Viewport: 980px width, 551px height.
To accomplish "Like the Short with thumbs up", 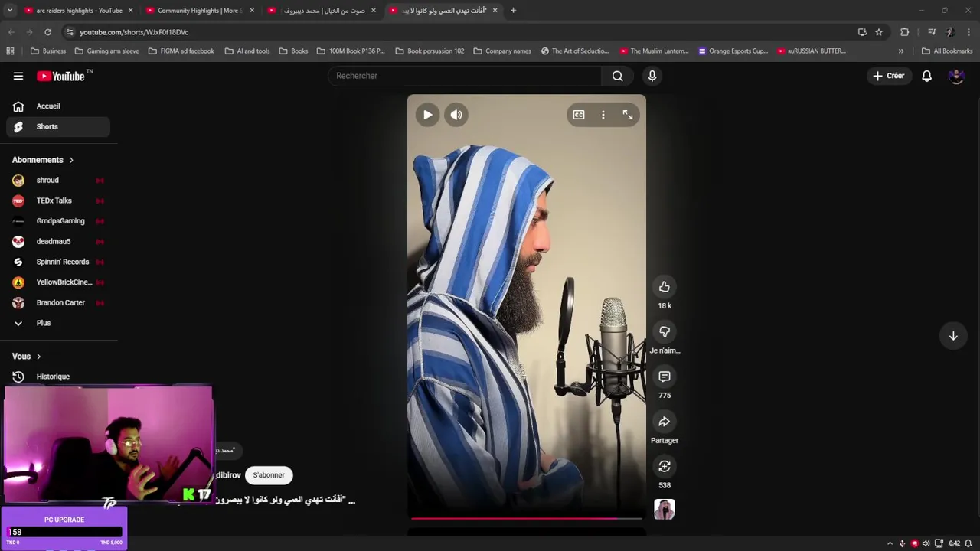I will pyautogui.click(x=665, y=287).
